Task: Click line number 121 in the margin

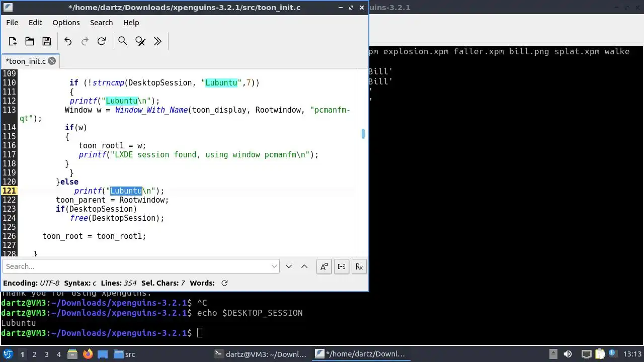Action: tap(9, 191)
